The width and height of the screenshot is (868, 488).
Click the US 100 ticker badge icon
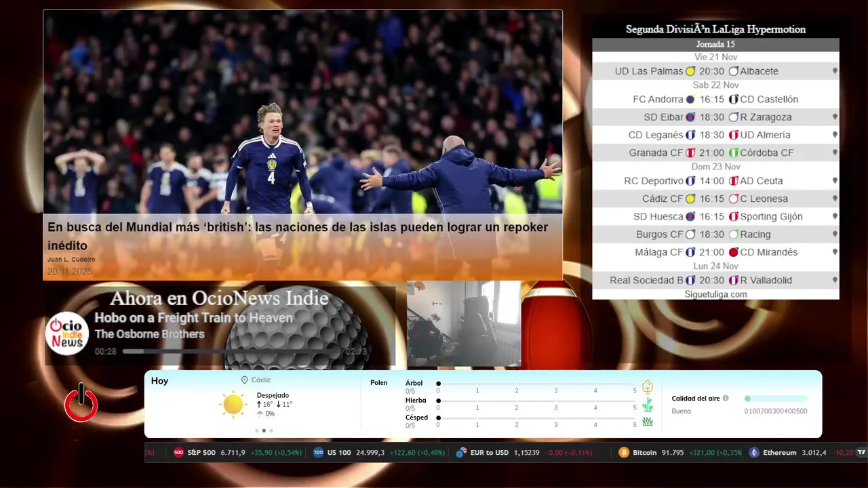point(319,453)
